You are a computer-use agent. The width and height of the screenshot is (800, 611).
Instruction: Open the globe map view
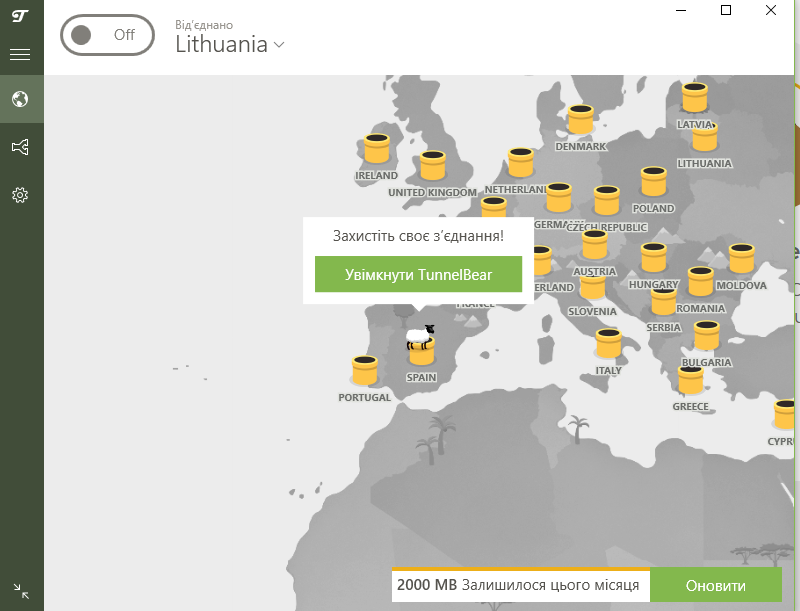tap(20, 99)
